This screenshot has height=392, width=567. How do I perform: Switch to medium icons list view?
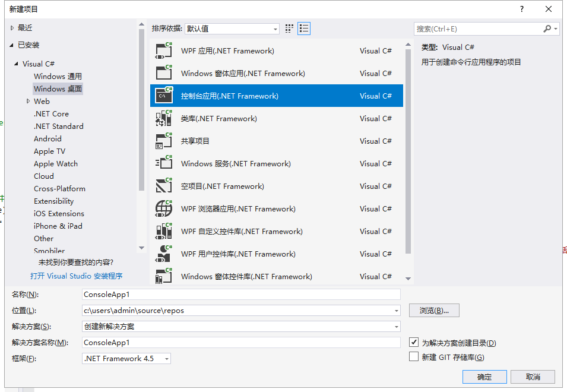(x=304, y=29)
